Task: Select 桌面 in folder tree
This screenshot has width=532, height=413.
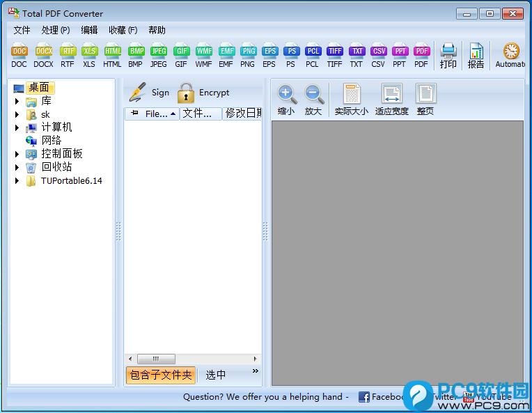Action: 39,88
